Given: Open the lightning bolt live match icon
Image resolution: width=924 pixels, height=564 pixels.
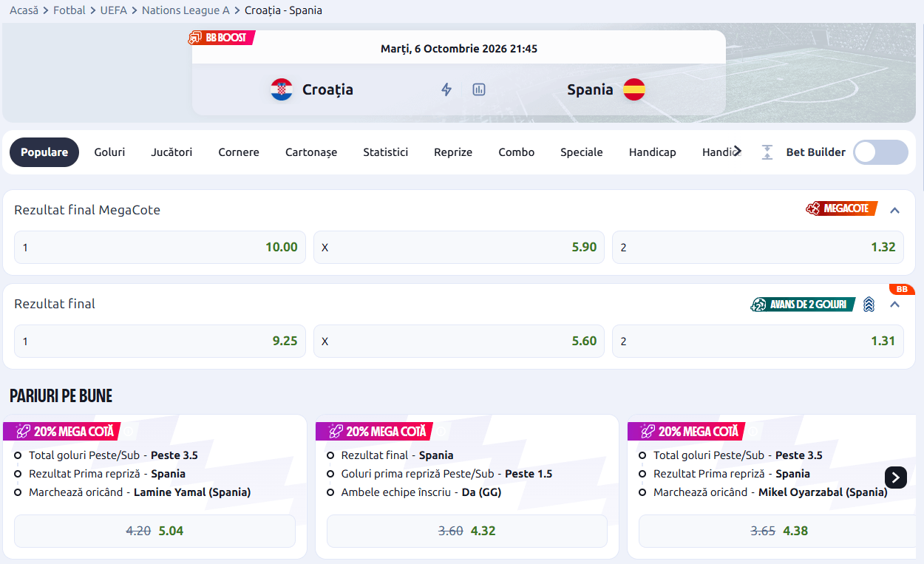Looking at the screenshot, I should pos(446,89).
